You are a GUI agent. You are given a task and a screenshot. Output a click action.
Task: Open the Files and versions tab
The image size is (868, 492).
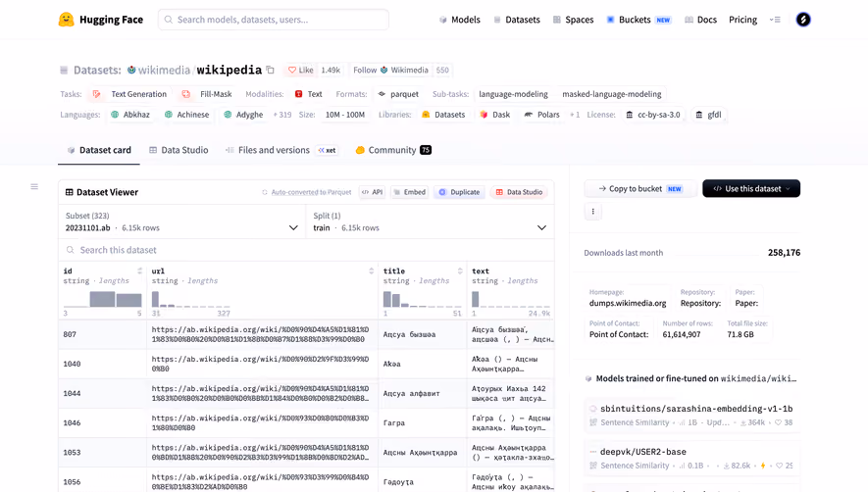(281, 150)
